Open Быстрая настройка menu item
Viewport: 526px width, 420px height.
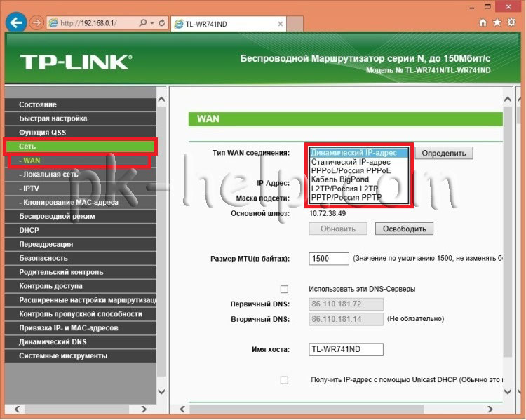click(x=81, y=118)
